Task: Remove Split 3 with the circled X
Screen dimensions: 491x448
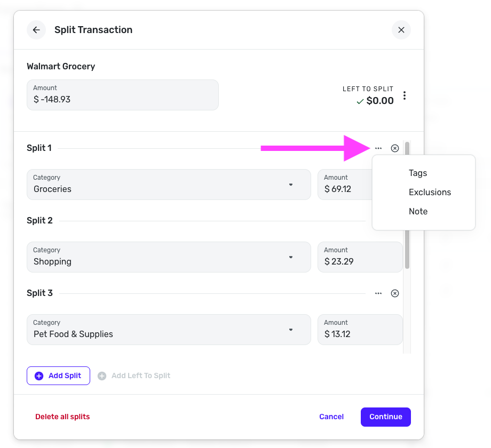Action: 395,293
